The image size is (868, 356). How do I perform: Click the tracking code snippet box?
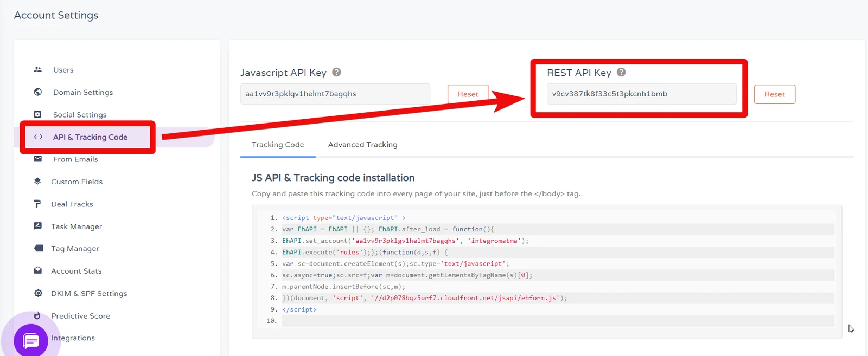pos(547,272)
